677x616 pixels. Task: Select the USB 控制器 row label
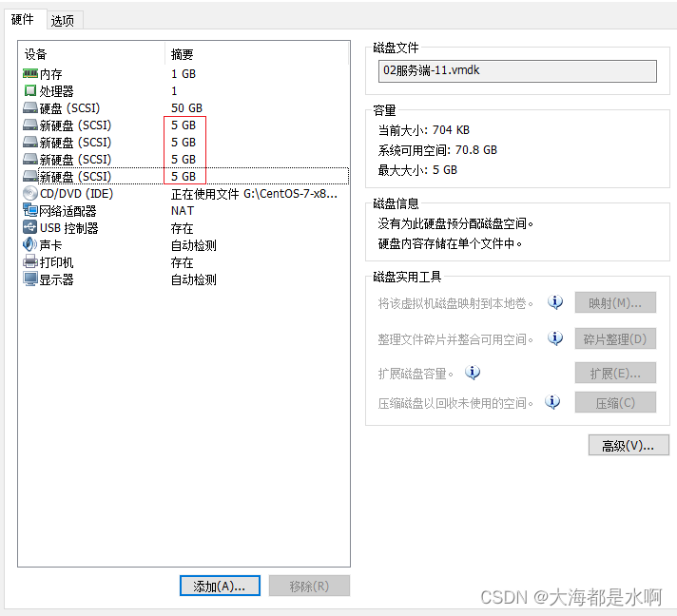click(69, 228)
